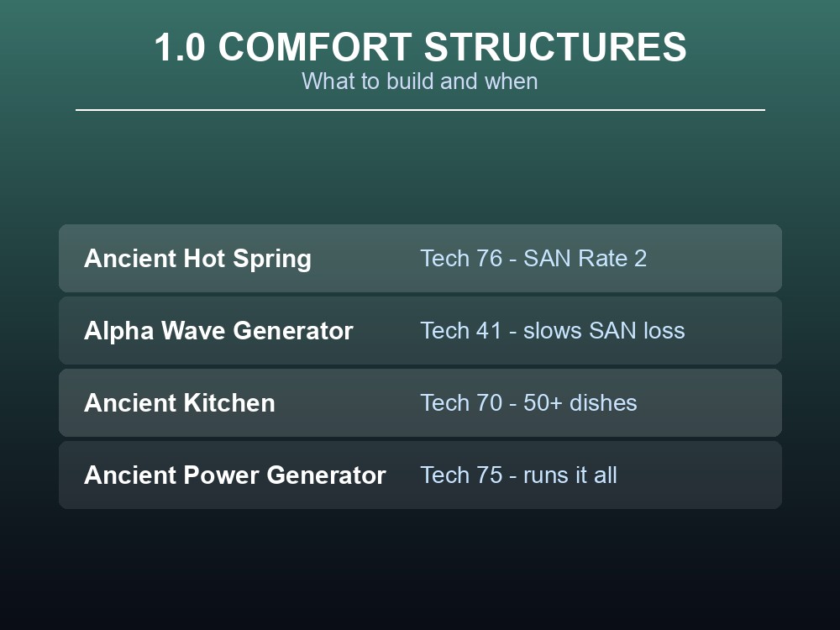This screenshot has height=630, width=840.
Task: Click the 1.0 number in the title
Action: [x=180, y=47]
